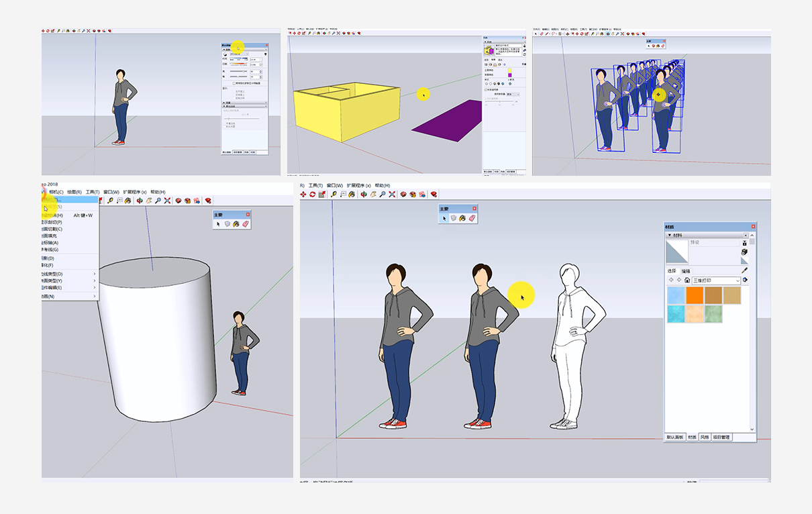Go to the home materials icon in the 材质 panel
Image resolution: width=812 pixels, height=514 pixels.
[687, 280]
